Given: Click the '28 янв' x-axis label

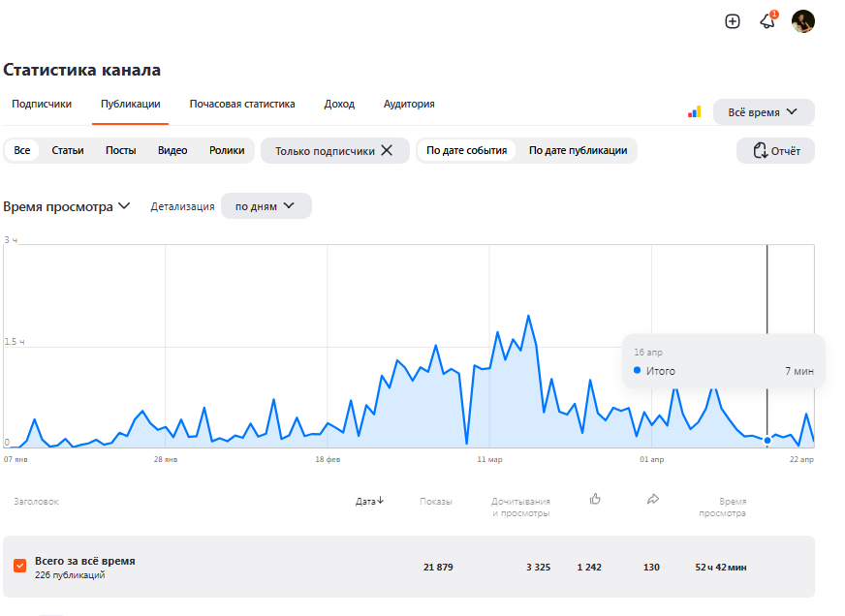Looking at the screenshot, I should pos(166,459).
